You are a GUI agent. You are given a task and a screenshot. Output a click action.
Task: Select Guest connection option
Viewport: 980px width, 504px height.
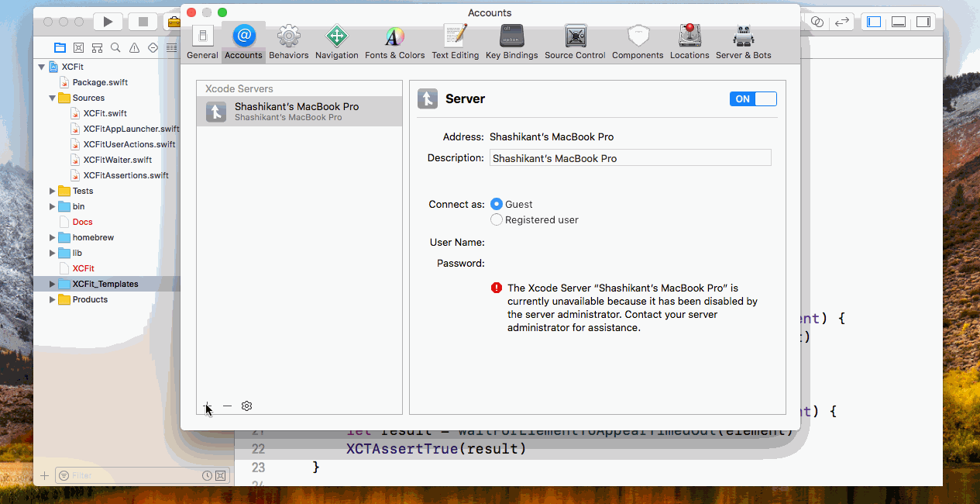[x=497, y=204]
